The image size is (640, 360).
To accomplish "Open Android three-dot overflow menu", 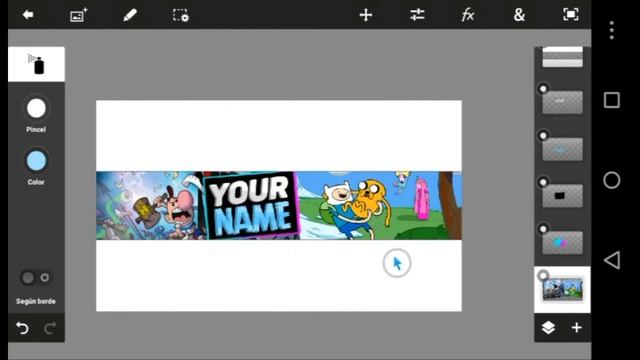I will [x=611, y=31].
